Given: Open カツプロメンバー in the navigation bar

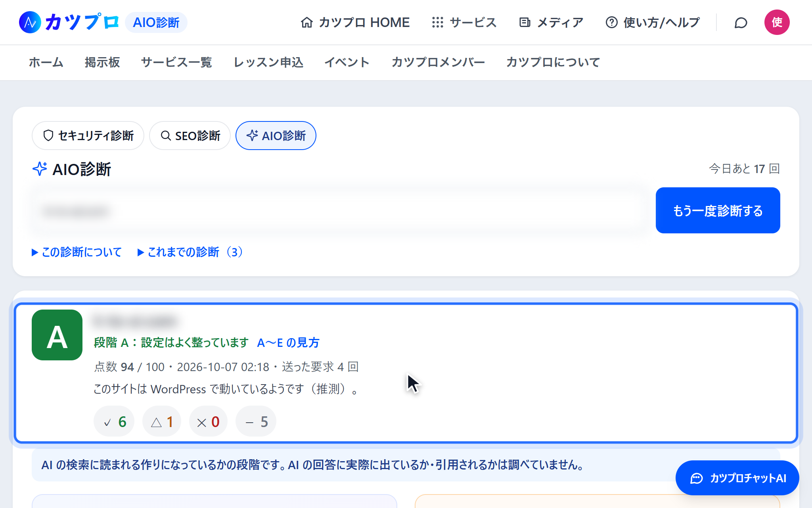Looking at the screenshot, I should [x=438, y=62].
